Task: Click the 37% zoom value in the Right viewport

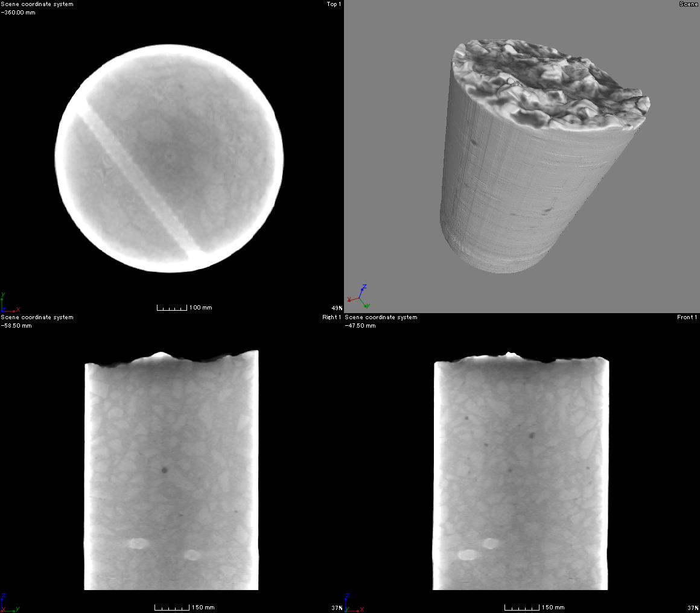Action: tap(338, 608)
